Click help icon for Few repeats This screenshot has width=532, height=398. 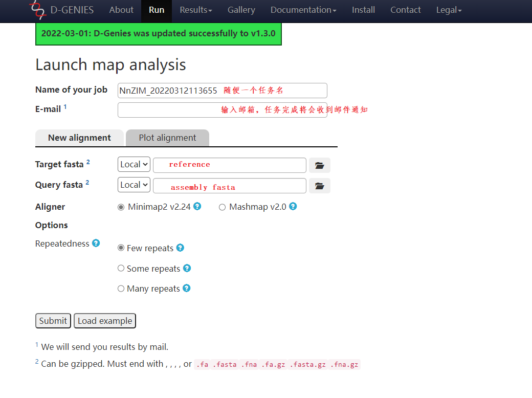coord(180,248)
